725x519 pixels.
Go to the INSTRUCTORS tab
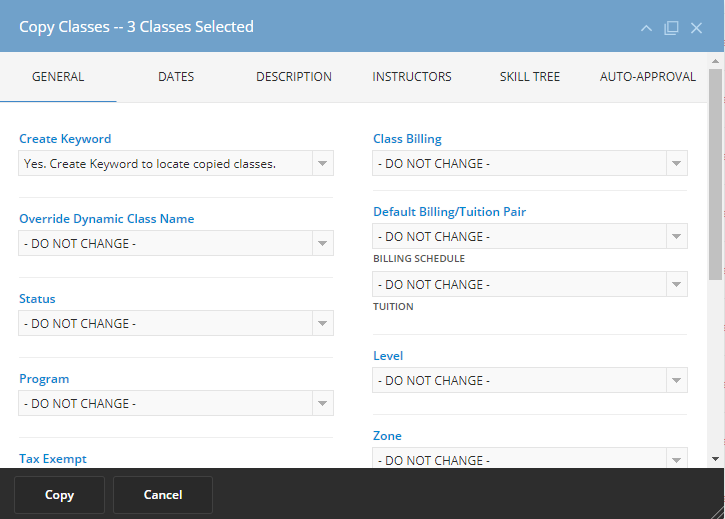coord(412,77)
